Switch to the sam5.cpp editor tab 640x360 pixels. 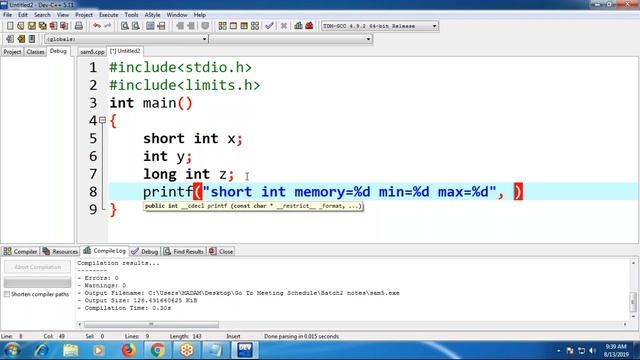(x=92, y=52)
